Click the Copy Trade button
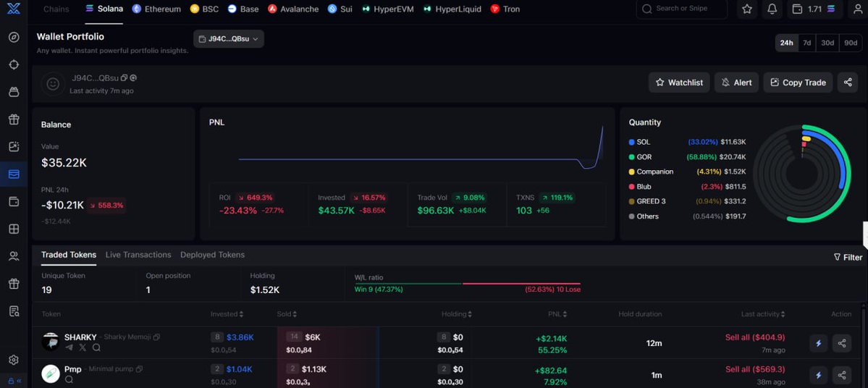This screenshot has height=388, width=868. click(x=798, y=83)
